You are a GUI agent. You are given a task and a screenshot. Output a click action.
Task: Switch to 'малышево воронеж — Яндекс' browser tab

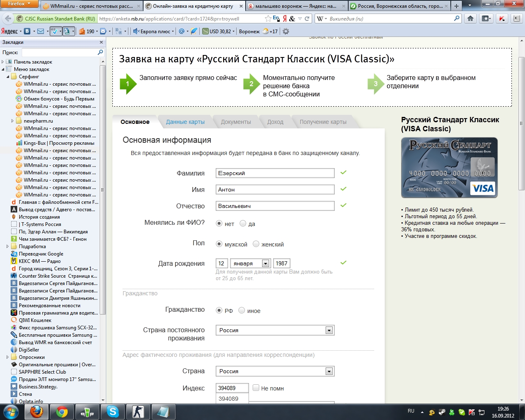coord(297,6)
